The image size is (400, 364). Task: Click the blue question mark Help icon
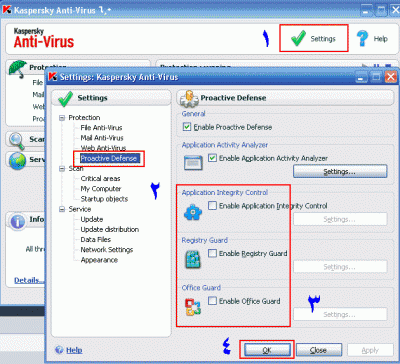point(362,38)
